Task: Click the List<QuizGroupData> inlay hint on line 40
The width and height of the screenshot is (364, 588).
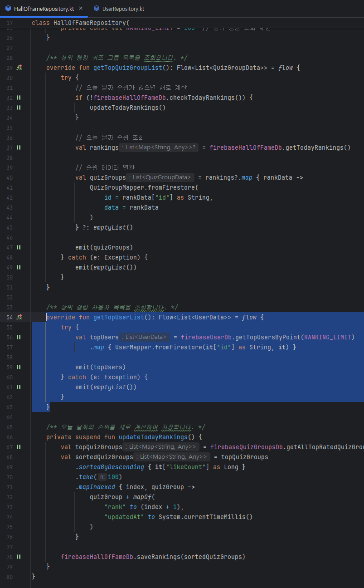Action: click(x=161, y=177)
